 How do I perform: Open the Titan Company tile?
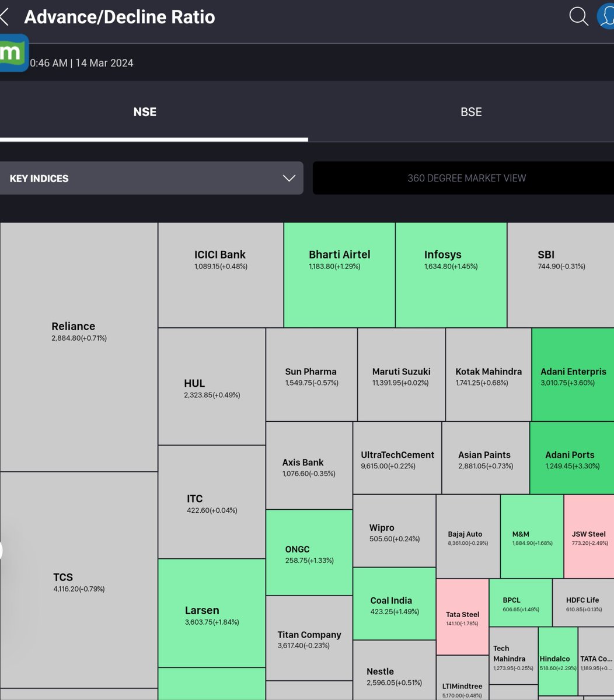coord(309,638)
